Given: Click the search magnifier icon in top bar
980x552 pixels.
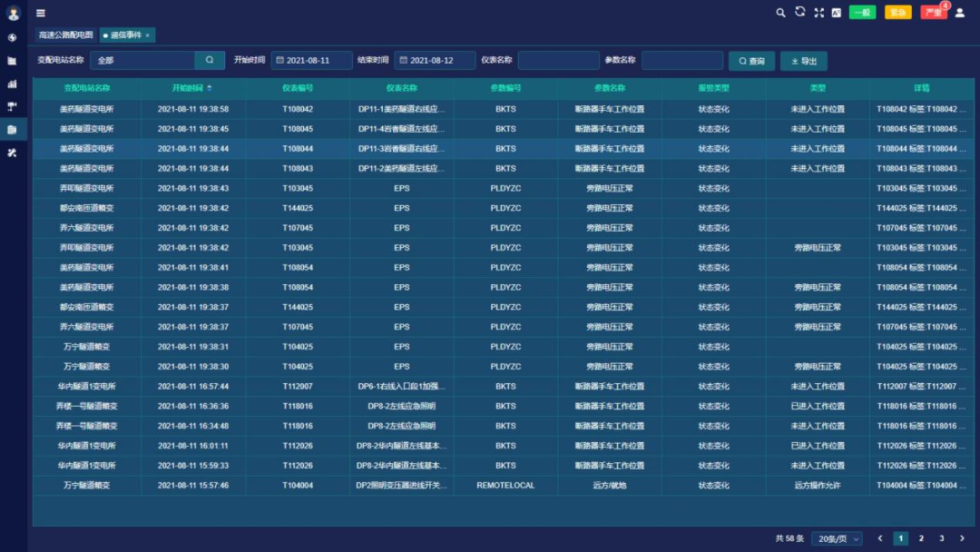Looking at the screenshot, I should (780, 13).
